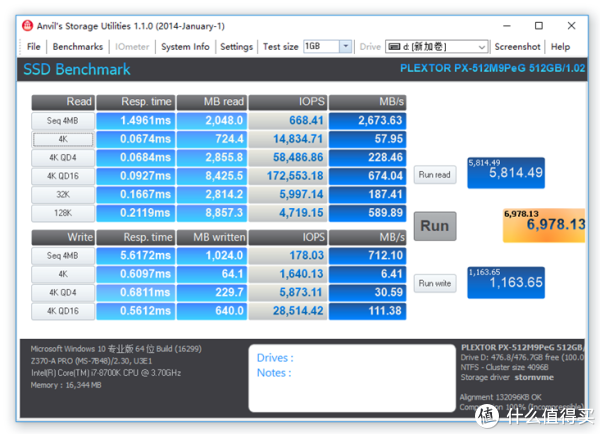
Task: Click the total score 6,978.13 box
Action: point(544,225)
